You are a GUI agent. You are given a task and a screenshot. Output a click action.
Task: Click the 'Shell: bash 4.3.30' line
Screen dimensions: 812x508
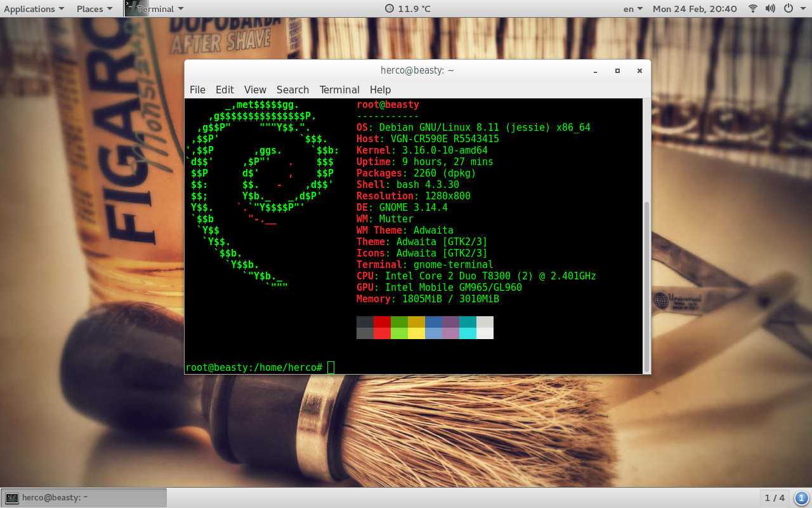(407, 185)
